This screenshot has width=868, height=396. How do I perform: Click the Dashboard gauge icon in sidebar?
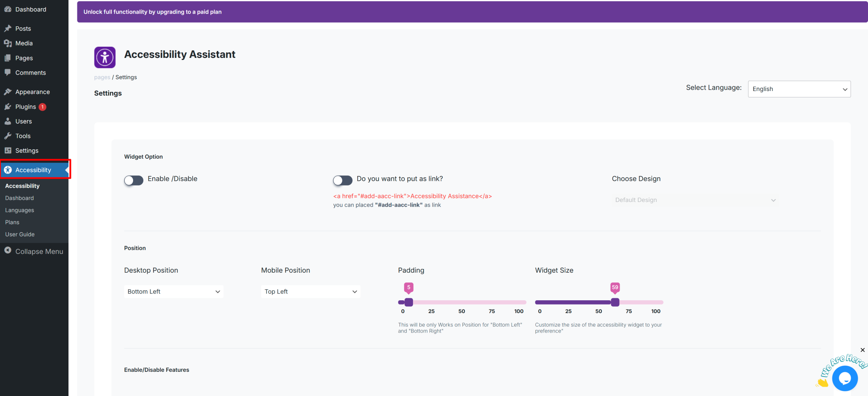pos(8,9)
